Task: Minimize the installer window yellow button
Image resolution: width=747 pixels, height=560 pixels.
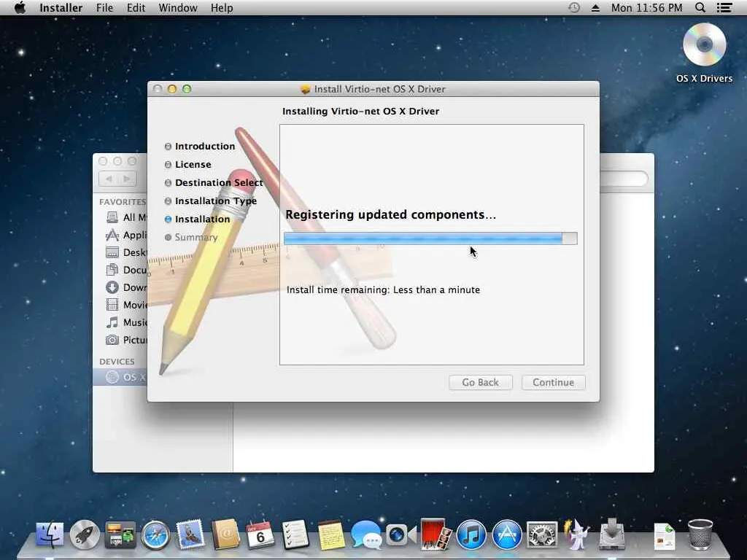Action: pyautogui.click(x=172, y=89)
